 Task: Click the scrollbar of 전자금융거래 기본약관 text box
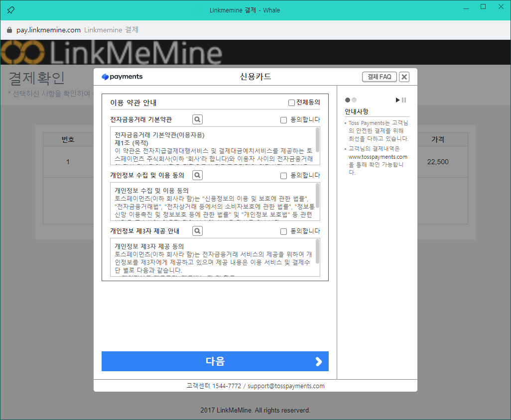pos(317,140)
